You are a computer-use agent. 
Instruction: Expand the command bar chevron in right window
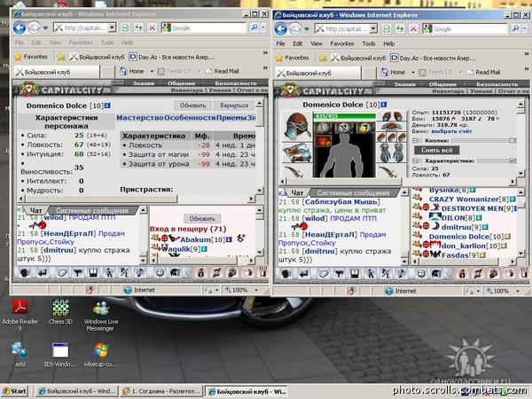tap(527, 68)
